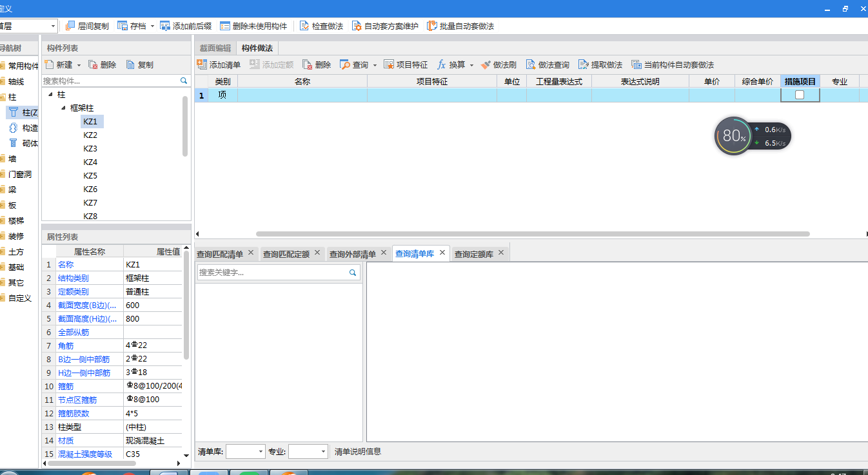The height and width of the screenshot is (475, 868).
Task: Switch to 构件做法 tab
Action: coord(257,48)
